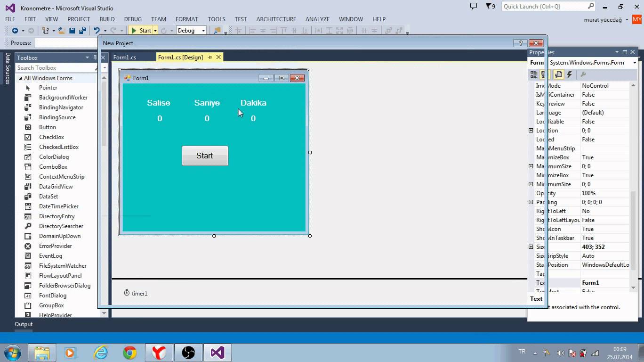Open the FILE menu
The height and width of the screenshot is (362, 644).
click(x=10, y=19)
